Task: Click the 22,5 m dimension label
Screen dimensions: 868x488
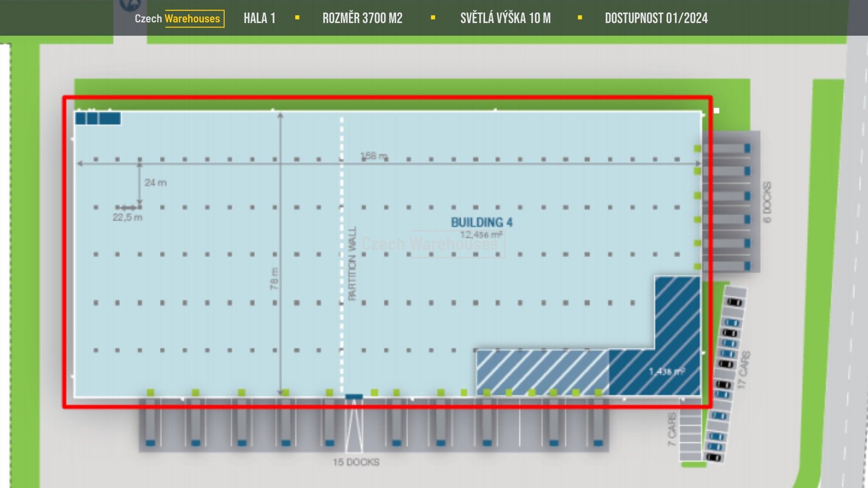Action: (x=127, y=217)
